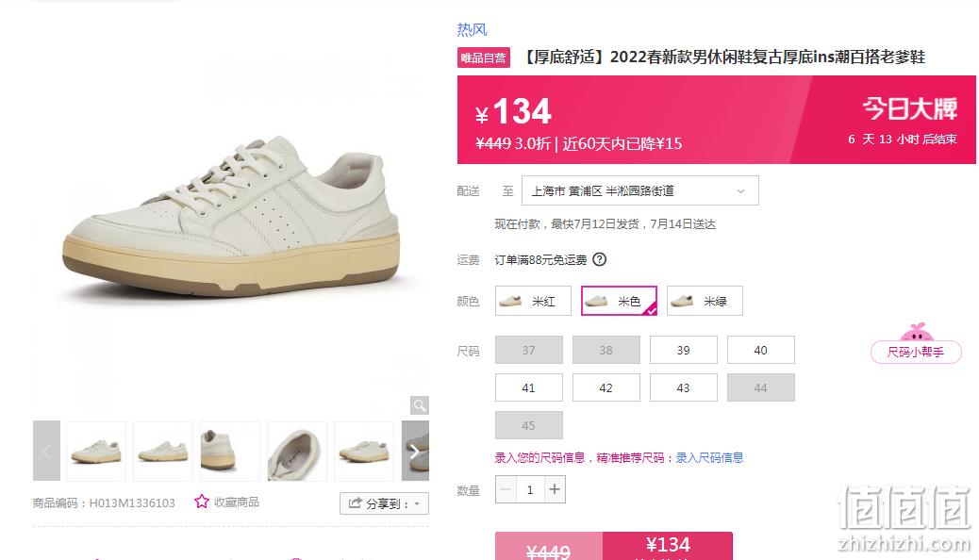Choose size 40 option

click(x=760, y=350)
